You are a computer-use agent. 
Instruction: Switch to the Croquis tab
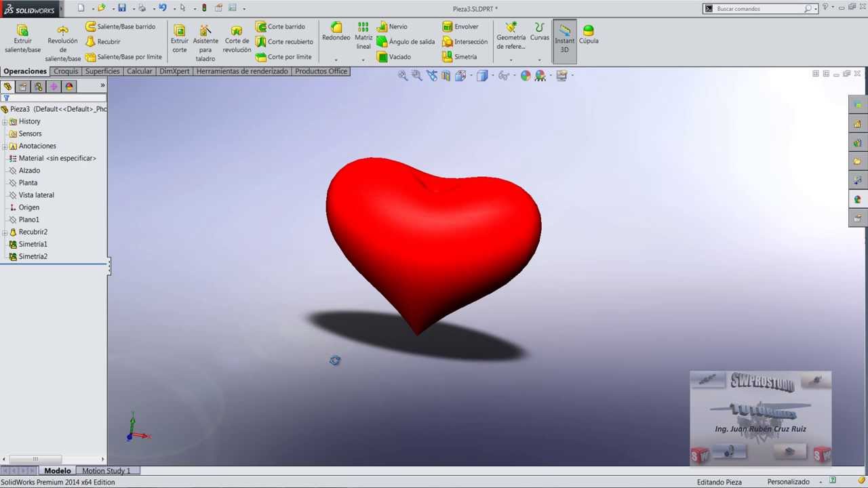click(66, 71)
